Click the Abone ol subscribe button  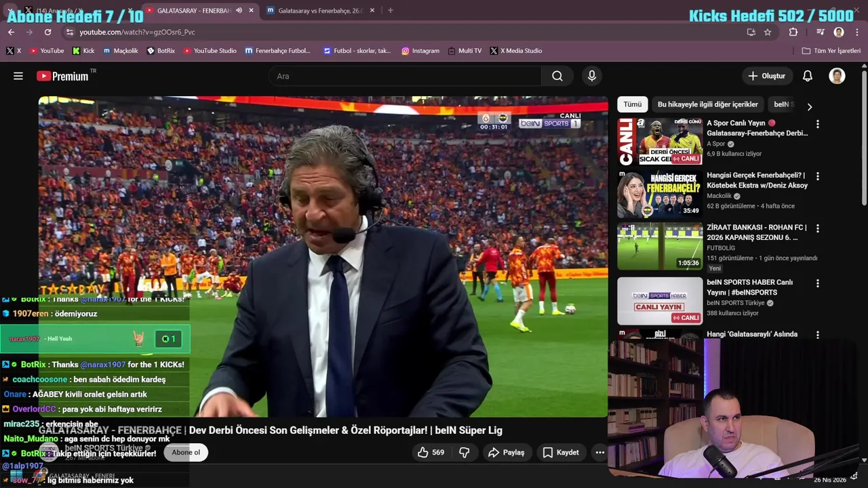[x=186, y=453]
